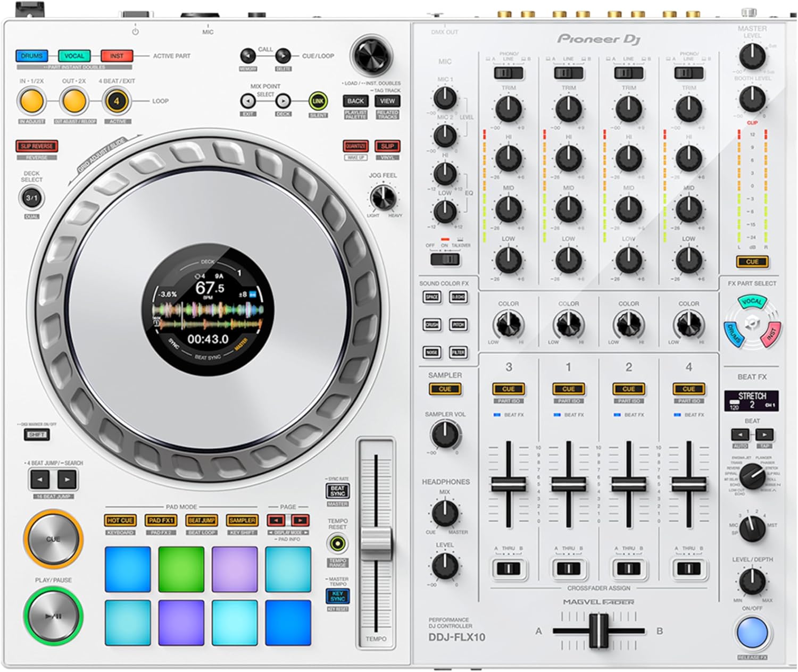Select the NOISE sound color FX
Screen dimensions: 798x672
click(432, 352)
